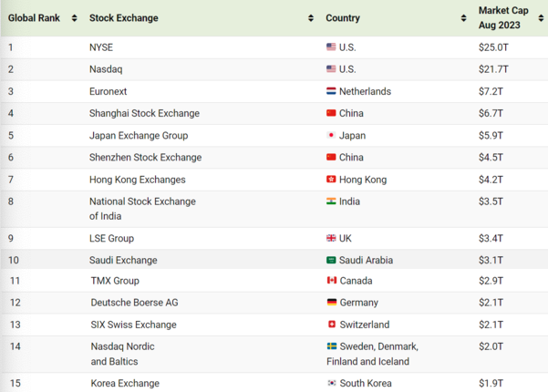Select LSE Group text

tap(111, 238)
